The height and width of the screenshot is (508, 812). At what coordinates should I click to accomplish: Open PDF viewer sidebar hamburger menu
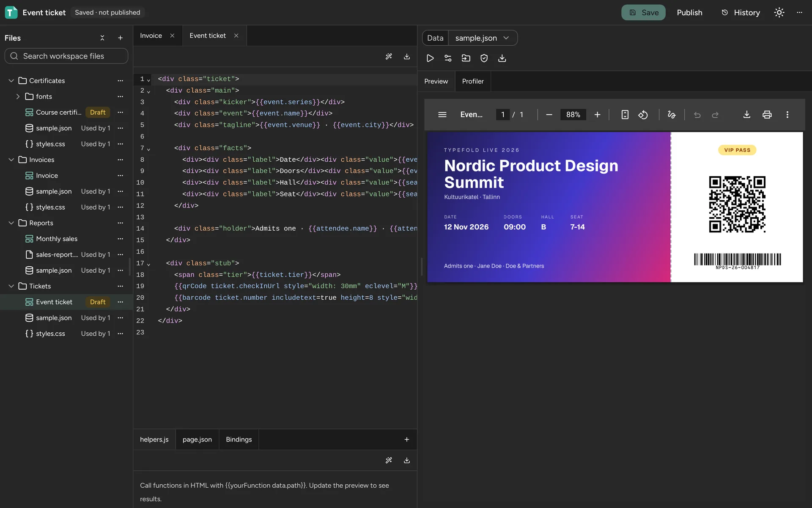pyautogui.click(x=442, y=115)
